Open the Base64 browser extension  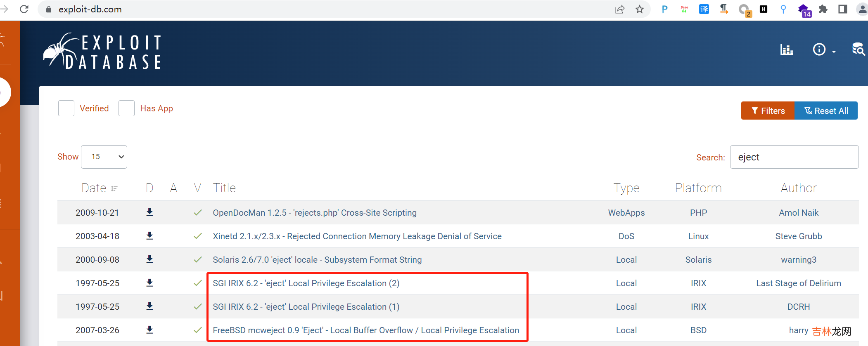pos(684,9)
